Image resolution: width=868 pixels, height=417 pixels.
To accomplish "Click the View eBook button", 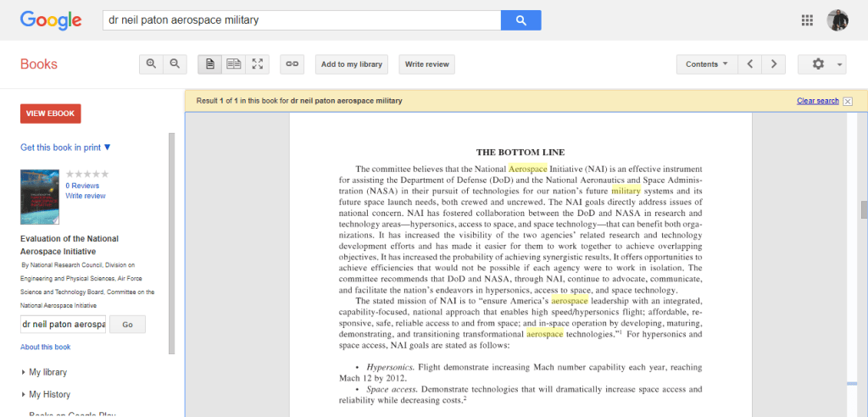I will (x=51, y=114).
